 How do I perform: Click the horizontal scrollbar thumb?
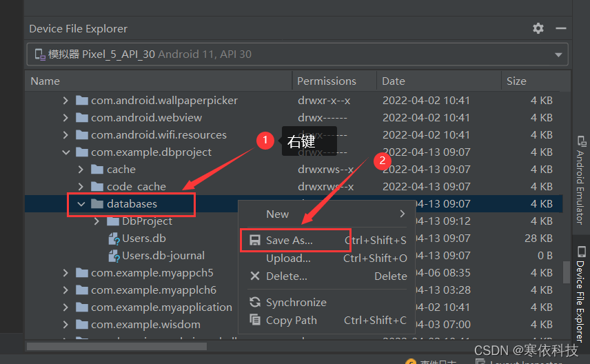click(116, 346)
